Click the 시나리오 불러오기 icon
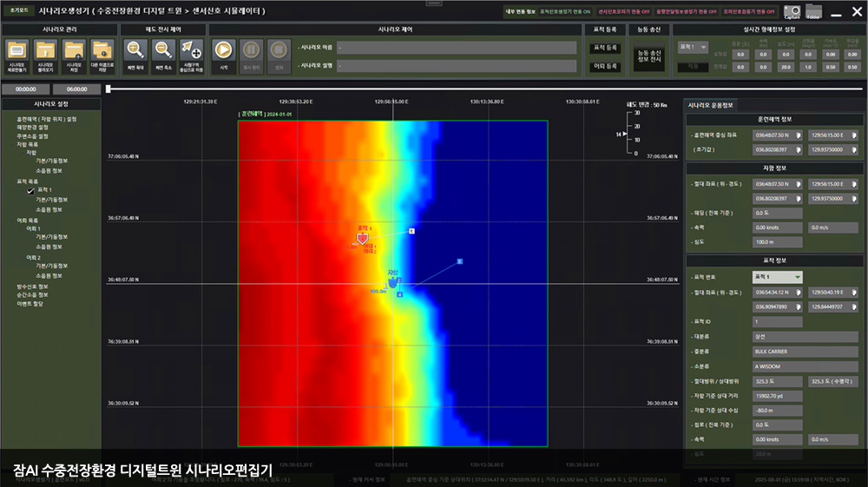Screen dimensions: 868x487 [45, 50]
